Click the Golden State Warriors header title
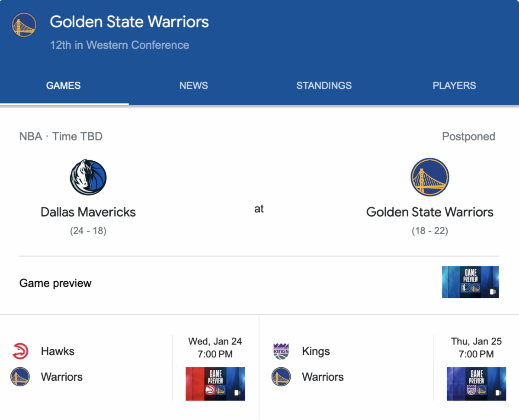519x420 pixels. 129,22
